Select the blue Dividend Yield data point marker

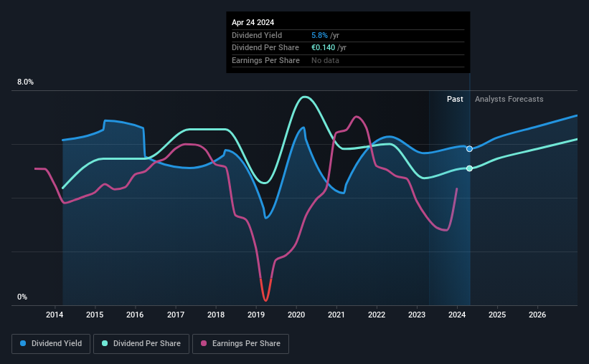pyautogui.click(x=469, y=149)
